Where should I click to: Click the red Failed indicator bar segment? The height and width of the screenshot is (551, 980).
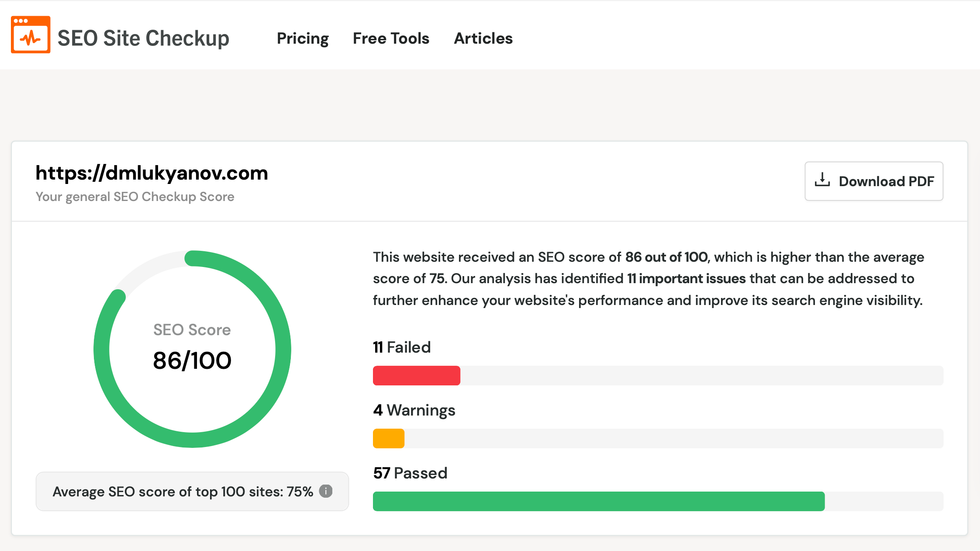coord(416,375)
